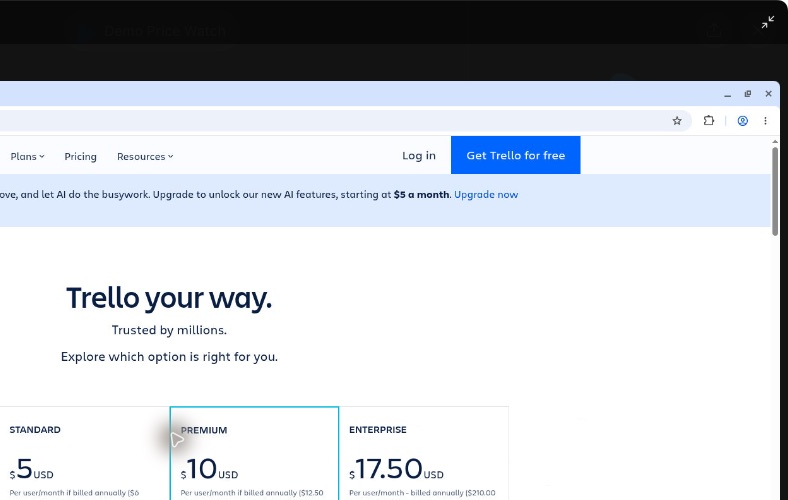The height and width of the screenshot is (500, 788).
Task: Click the 'Trello your way.' heading
Action: (169, 298)
